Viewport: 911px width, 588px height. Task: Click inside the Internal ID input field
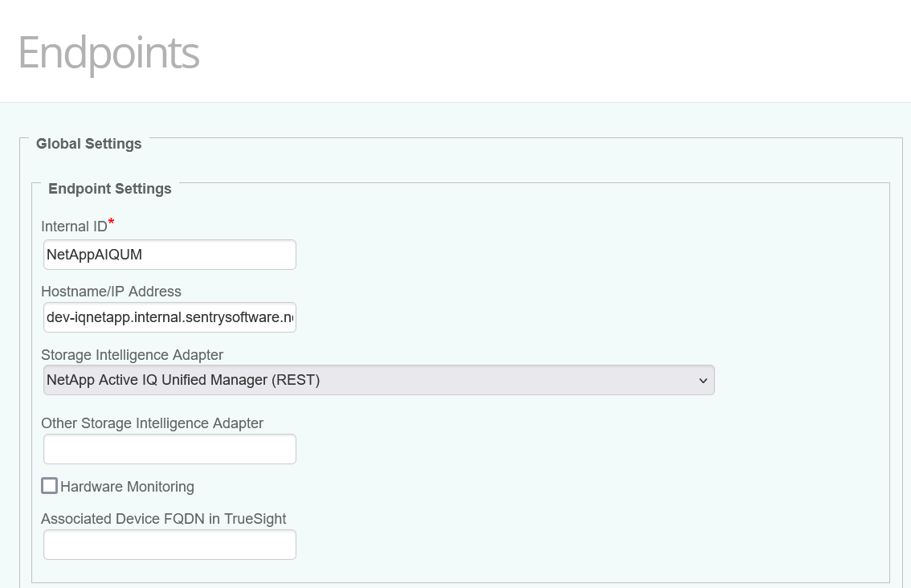pyautogui.click(x=169, y=254)
